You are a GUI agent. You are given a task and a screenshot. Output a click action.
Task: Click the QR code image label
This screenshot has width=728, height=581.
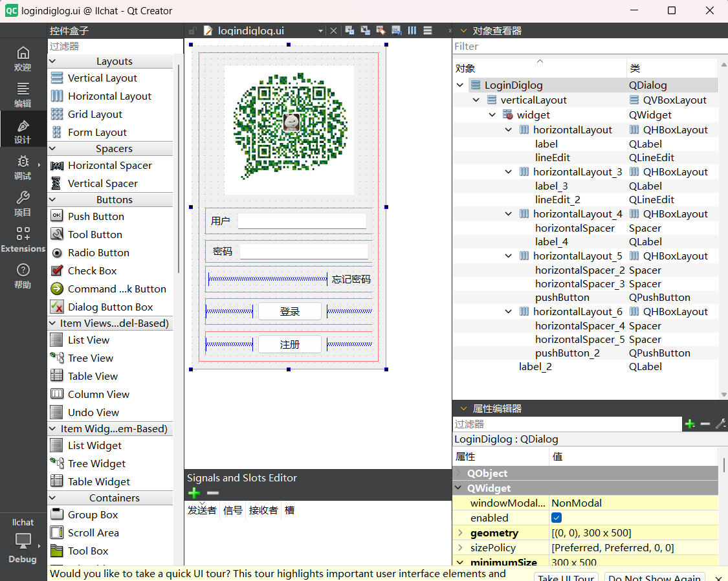point(289,129)
